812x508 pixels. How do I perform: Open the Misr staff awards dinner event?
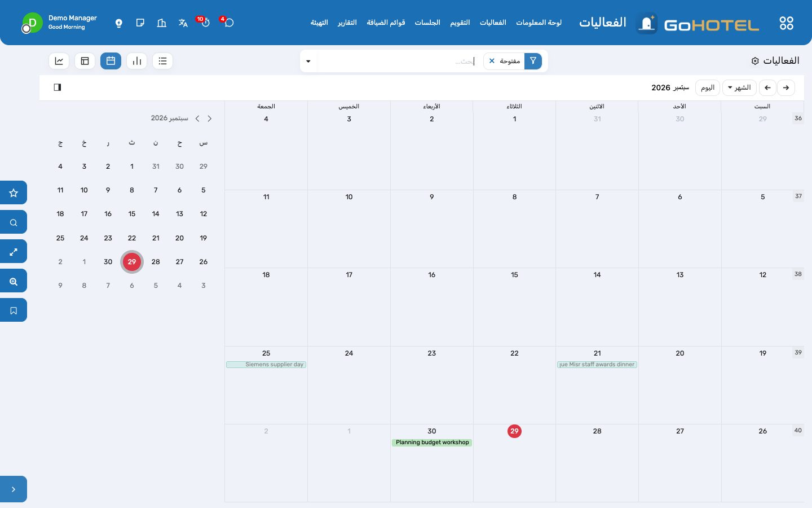[597, 365]
